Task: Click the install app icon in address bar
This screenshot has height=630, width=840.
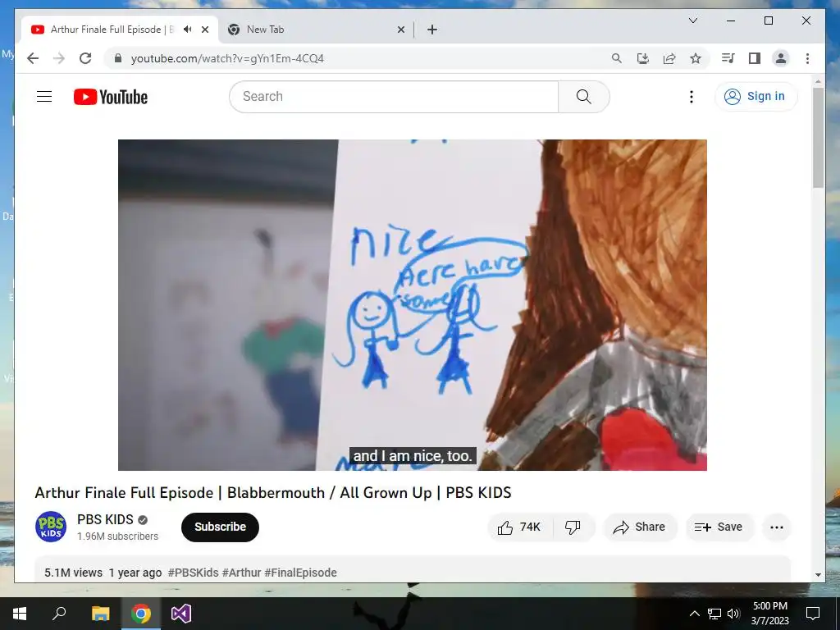Action: pyautogui.click(x=643, y=58)
